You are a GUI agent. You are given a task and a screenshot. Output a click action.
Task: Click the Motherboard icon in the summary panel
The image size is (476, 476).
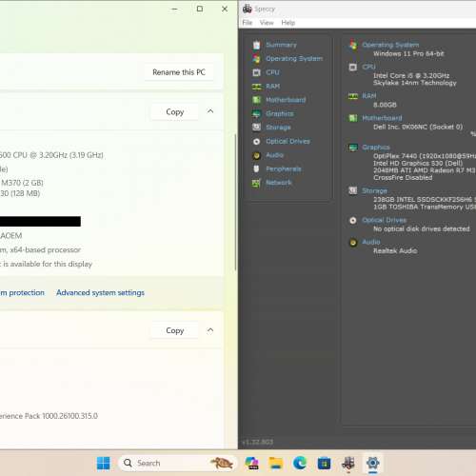point(353,118)
